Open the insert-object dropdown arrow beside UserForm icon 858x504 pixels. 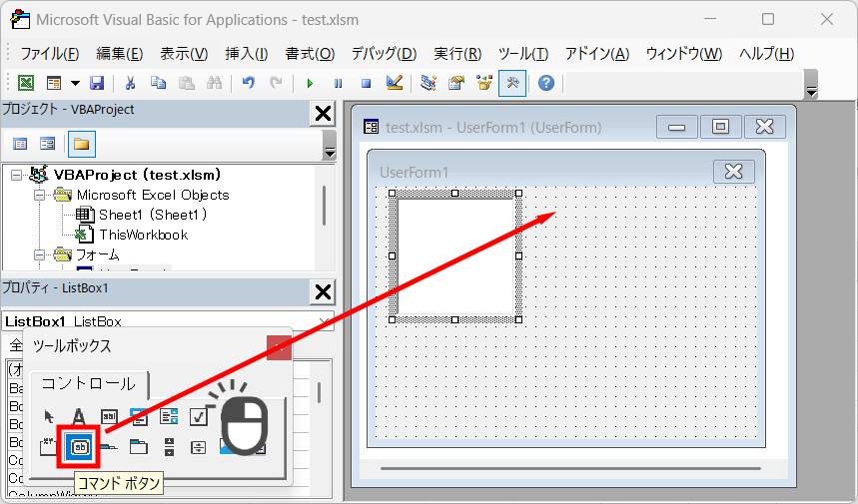tap(75, 83)
